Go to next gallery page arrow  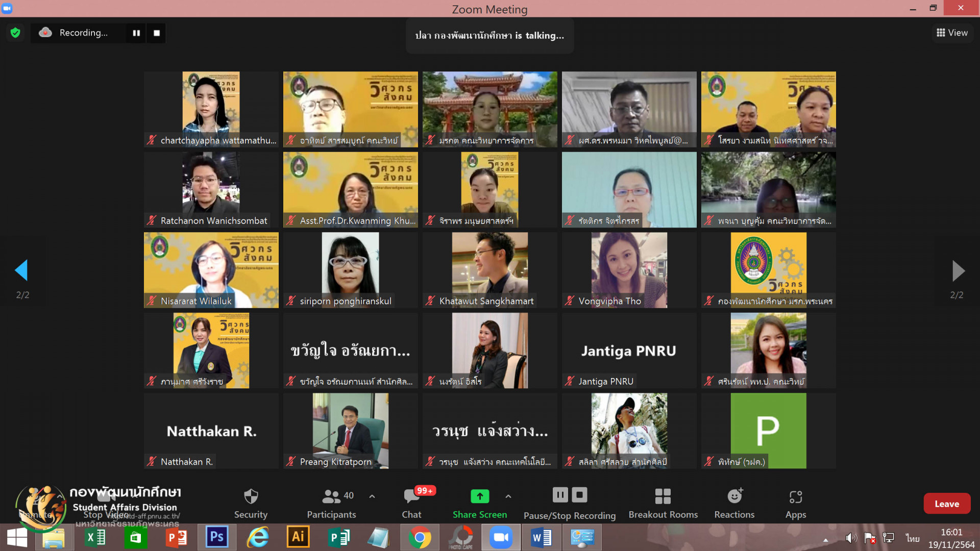coord(958,270)
